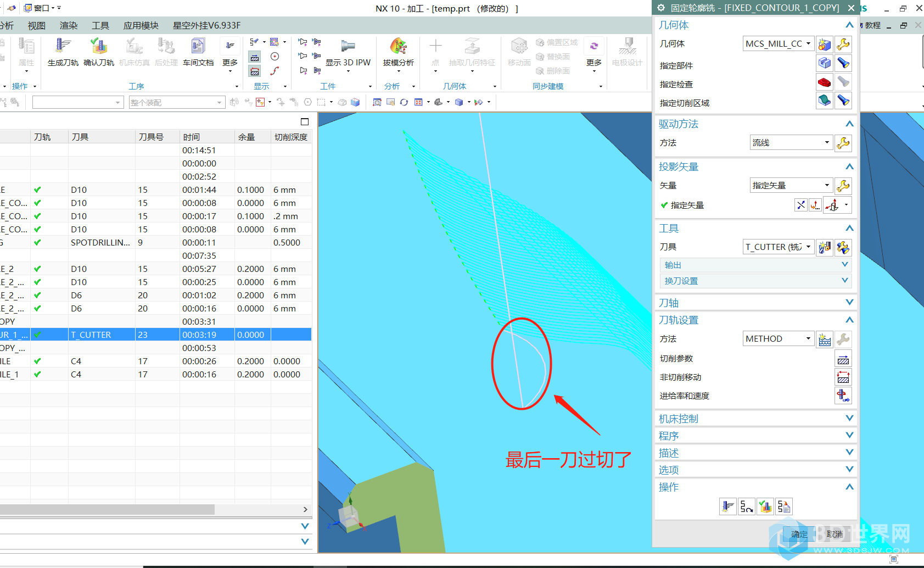This screenshot has width=924, height=568.
Task: Open the 应用模块 menu tab
Action: pos(141,26)
